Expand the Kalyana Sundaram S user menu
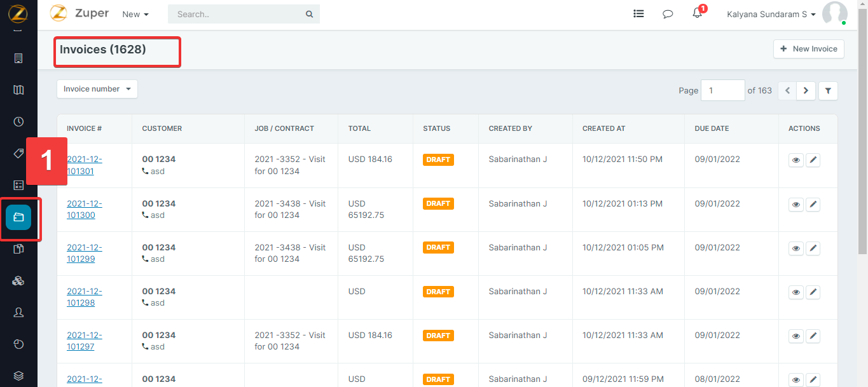Viewport: 868px width, 387px height. 771,14
